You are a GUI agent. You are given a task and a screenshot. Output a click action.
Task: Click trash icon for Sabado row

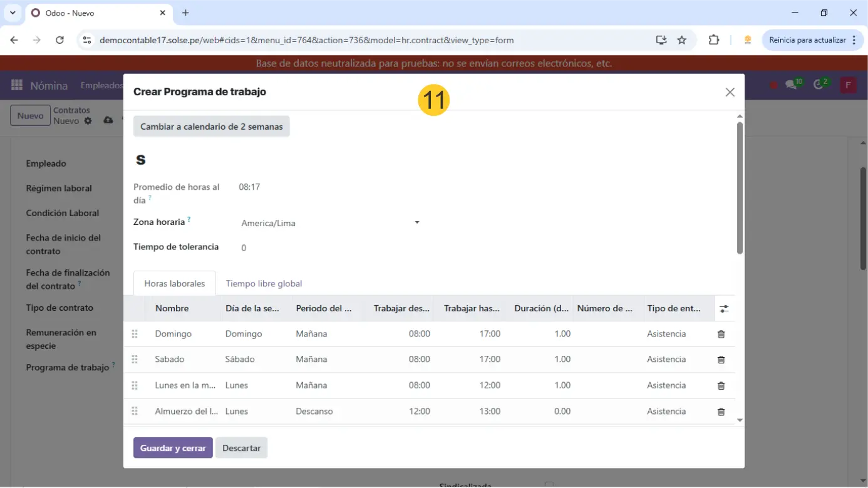tap(721, 360)
